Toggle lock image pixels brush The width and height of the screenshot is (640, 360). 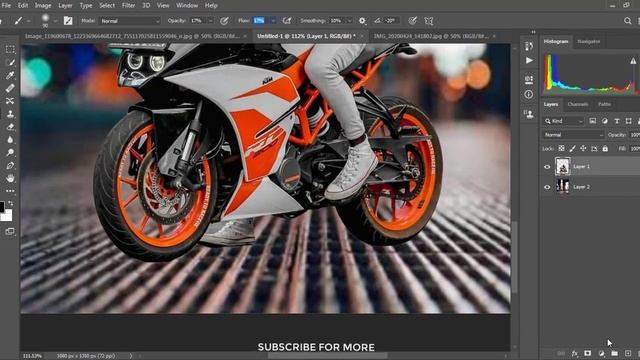(573, 149)
